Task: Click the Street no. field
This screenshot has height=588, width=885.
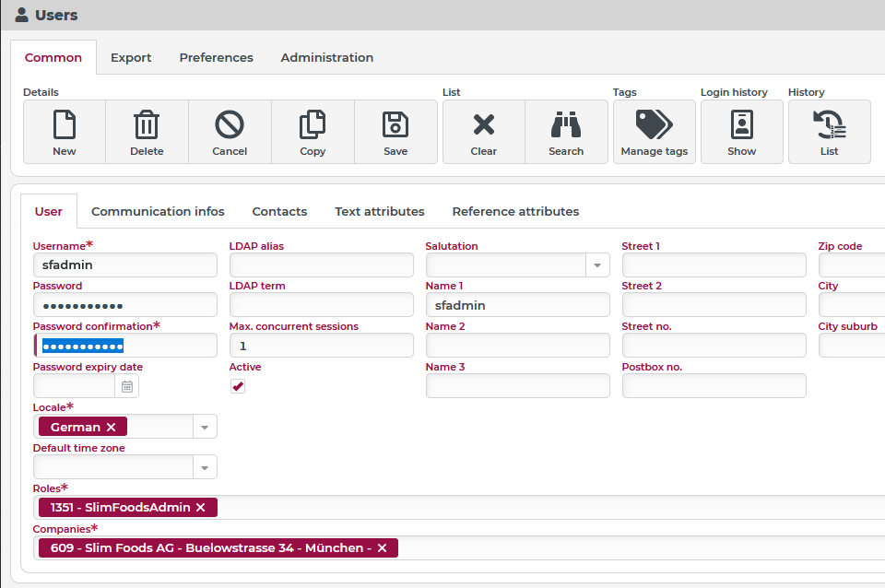Action: click(x=714, y=346)
